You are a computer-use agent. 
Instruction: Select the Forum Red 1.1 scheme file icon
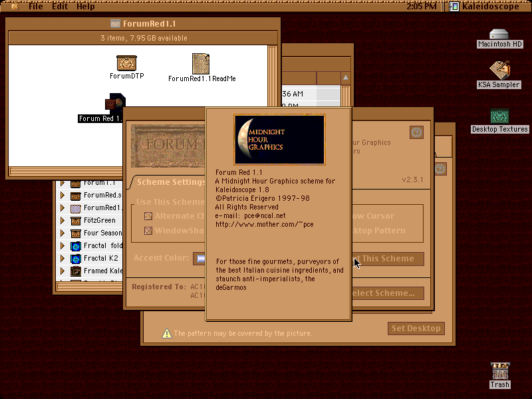click(115, 102)
